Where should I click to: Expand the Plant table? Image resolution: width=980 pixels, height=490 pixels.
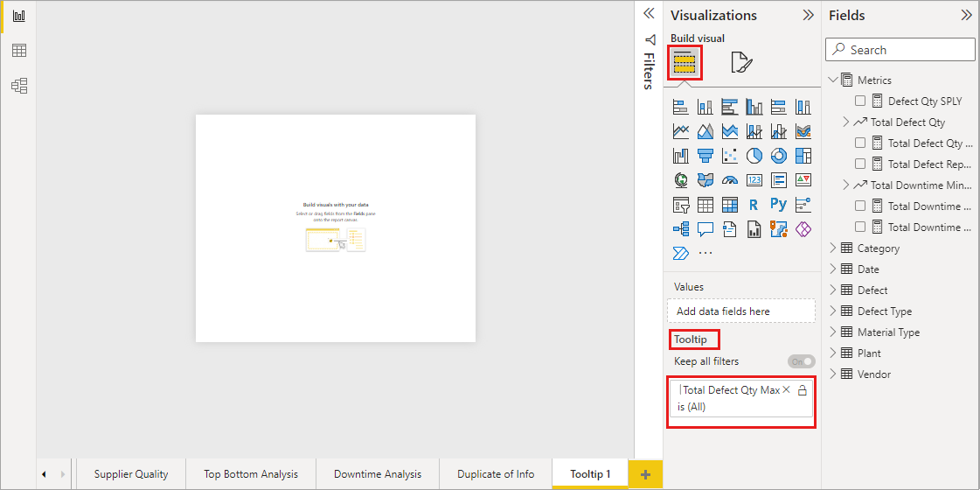point(832,353)
